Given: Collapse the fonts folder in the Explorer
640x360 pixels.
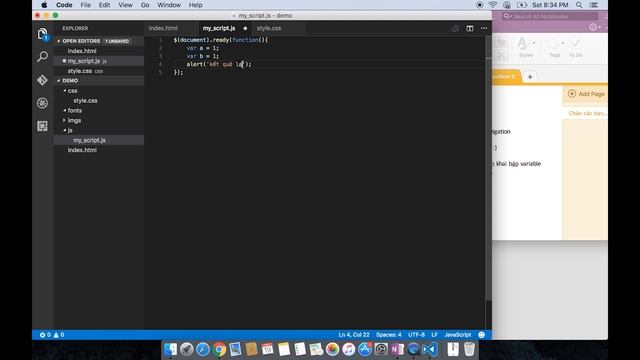Looking at the screenshot, I should [x=64, y=110].
